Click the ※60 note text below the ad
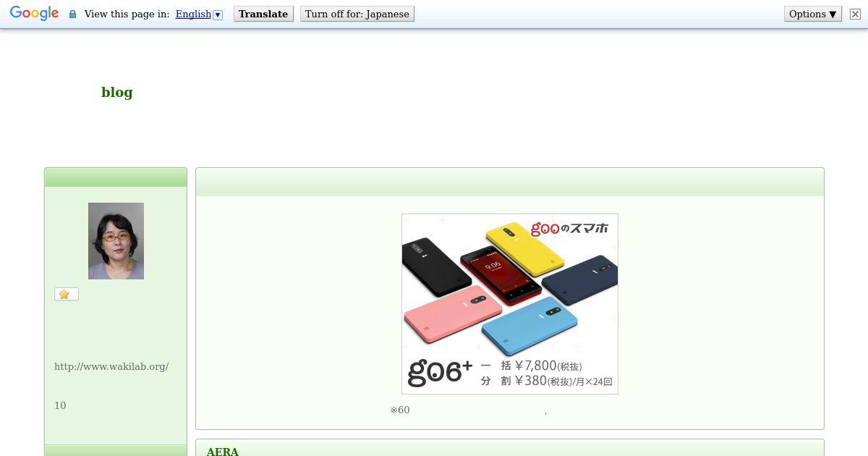 pyautogui.click(x=400, y=410)
